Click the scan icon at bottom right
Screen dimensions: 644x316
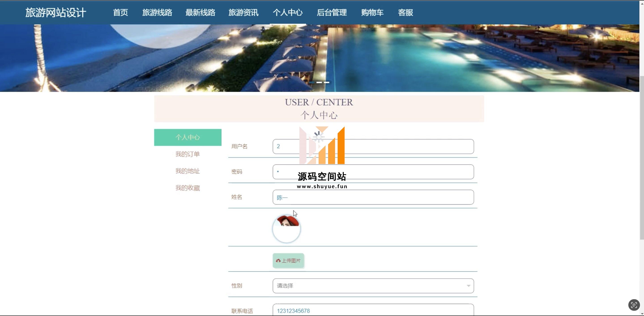tap(634, 305)
